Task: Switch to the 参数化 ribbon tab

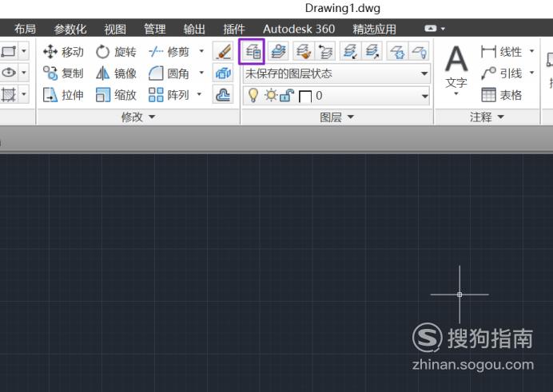Action: 70,29
